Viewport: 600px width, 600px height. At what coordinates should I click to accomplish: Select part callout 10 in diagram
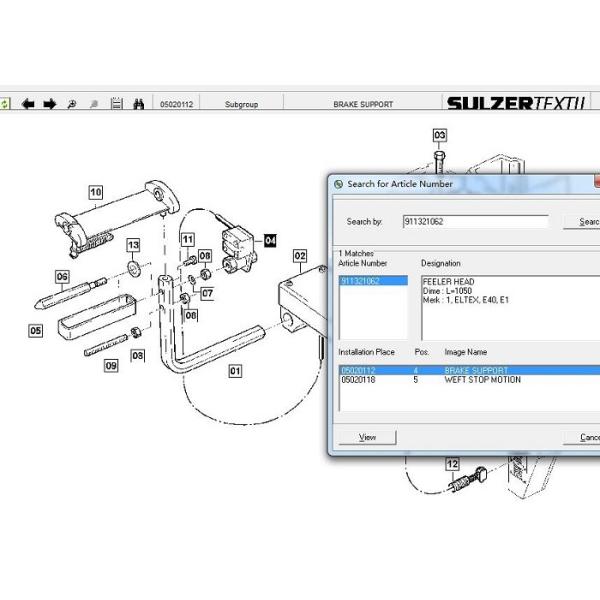tap(95, 192)
